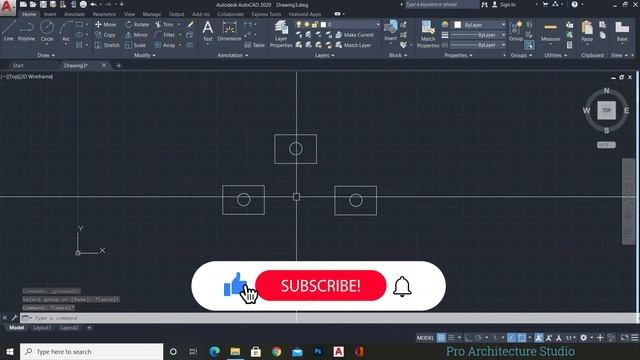The image size is (640, 360).
Task: Toggle the drawing grid display
Action: 441,338
